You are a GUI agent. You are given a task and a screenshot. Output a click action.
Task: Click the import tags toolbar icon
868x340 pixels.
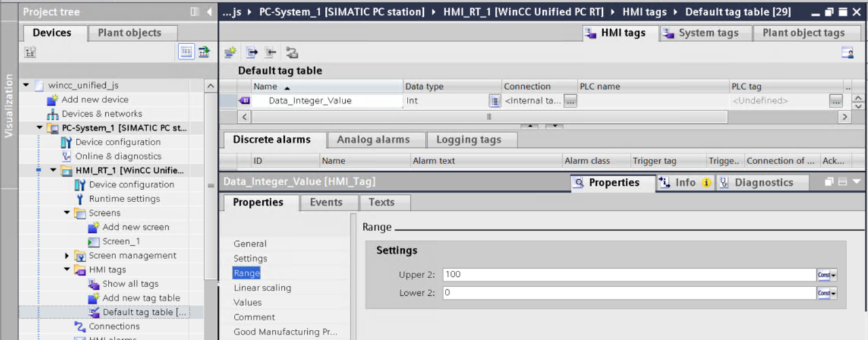point(271,53)
